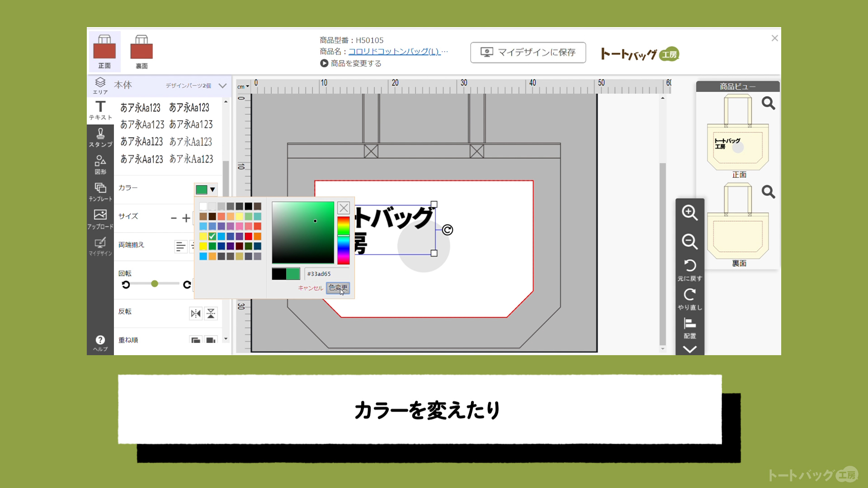Open the アップロード image upload tool
Viewport: 868px width, 488px height.
100,219
